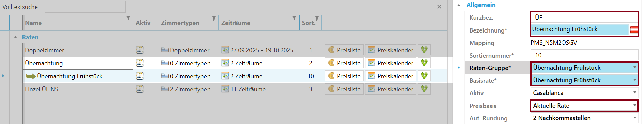Select the Übernachtung row name
Screen dimensions: 644x124
click(44, 63)
